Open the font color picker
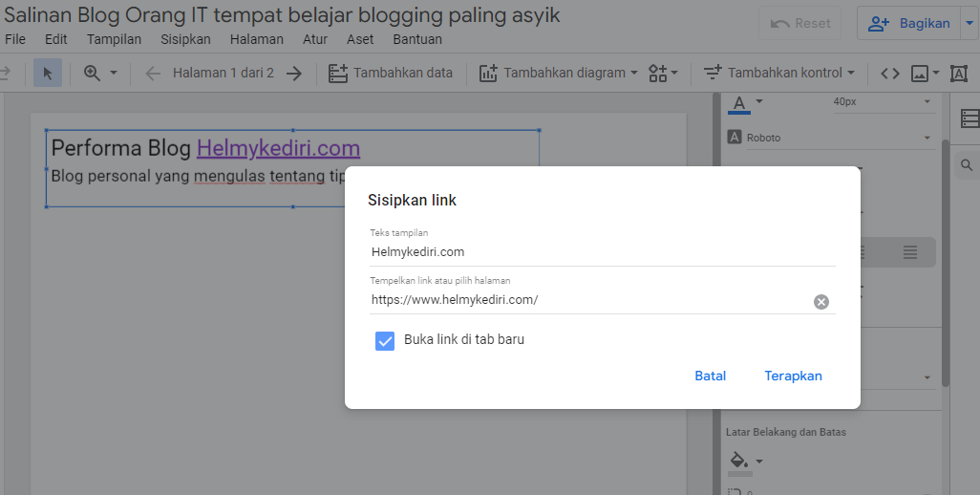Image resolution: width=980 pixels, height=495 pixels. pyautogui.click(x=738, y=104)
